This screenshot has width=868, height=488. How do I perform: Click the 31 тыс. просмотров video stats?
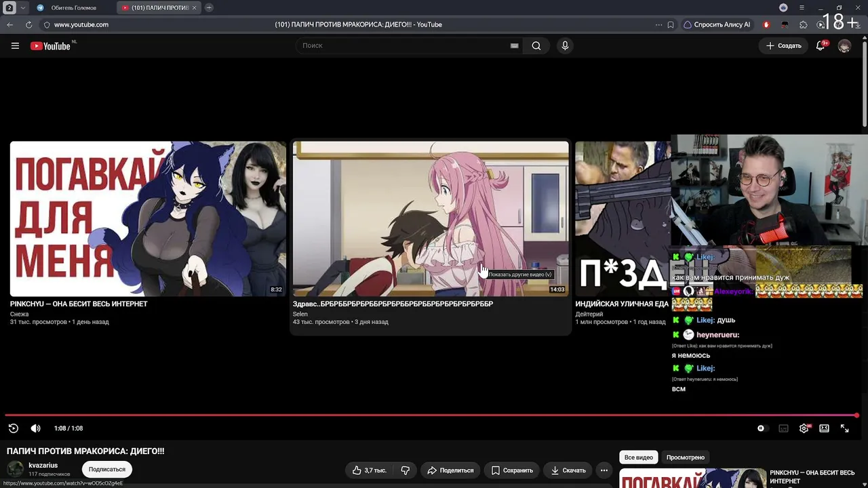pyautogui.click(x=39, y=322)
